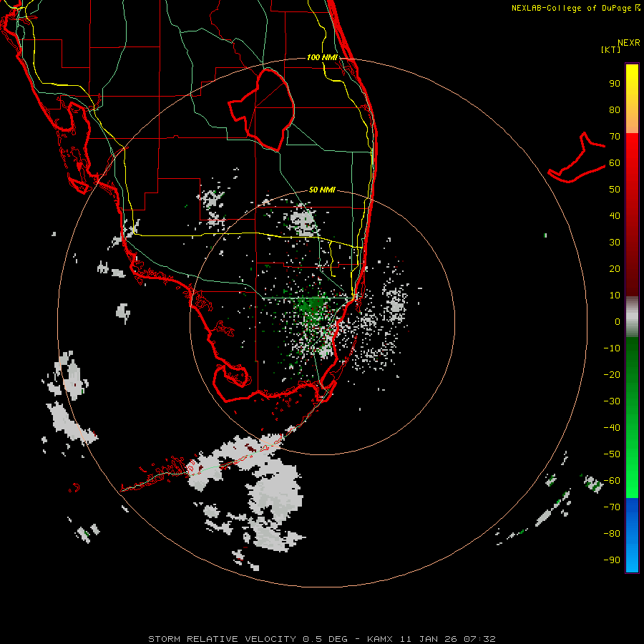Viewport: 644px width, 644px height.
Task: Click the NEXR label above the color scale
Action: point(629,43)
